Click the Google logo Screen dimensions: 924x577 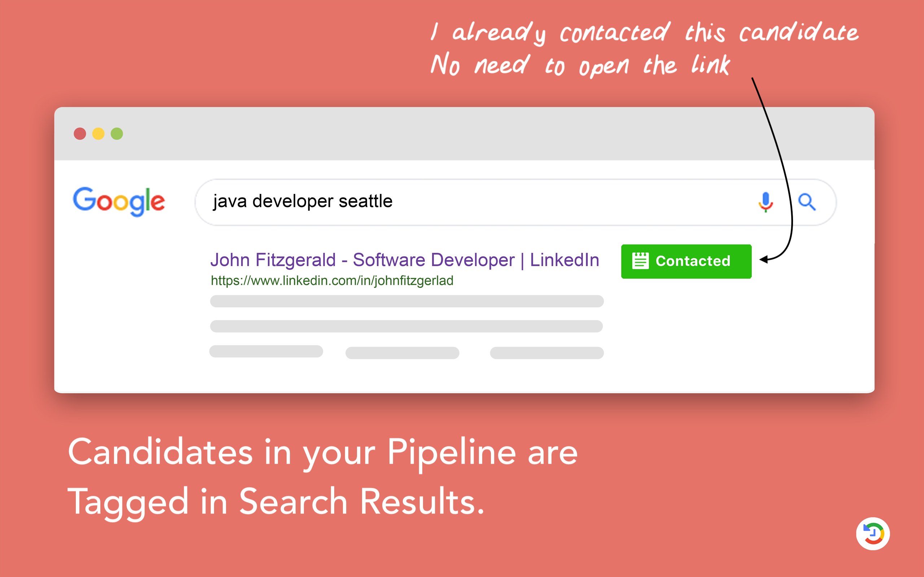click(x=119, y=202)
